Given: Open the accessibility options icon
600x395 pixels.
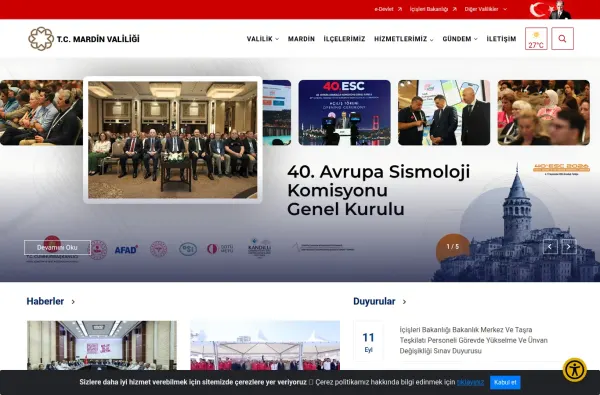Looking at the screenshot, I should point(574,370).
